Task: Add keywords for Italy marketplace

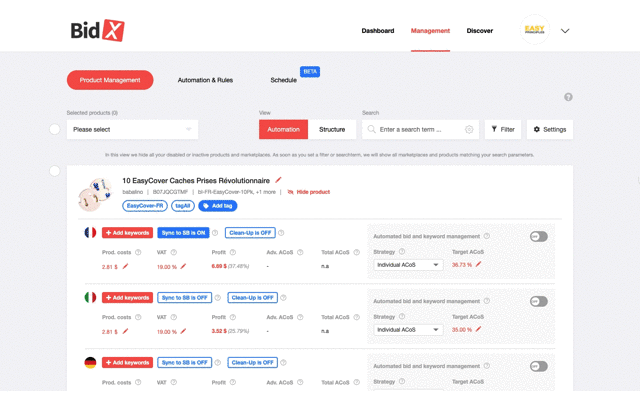Action: click(x=127, y=298)
